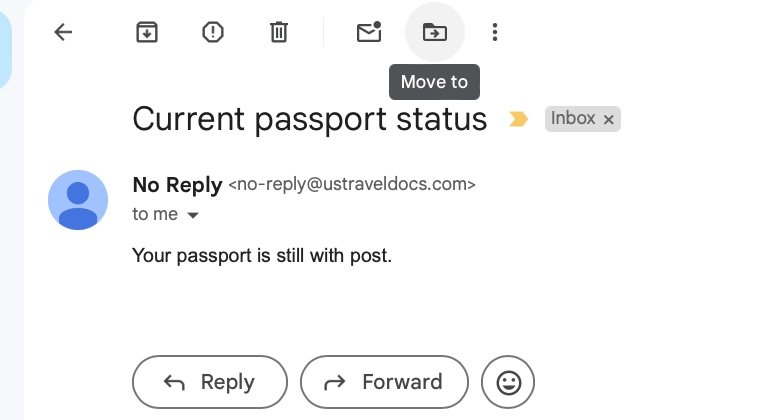
Task: Report this message as spam
Action: (213, 32)
